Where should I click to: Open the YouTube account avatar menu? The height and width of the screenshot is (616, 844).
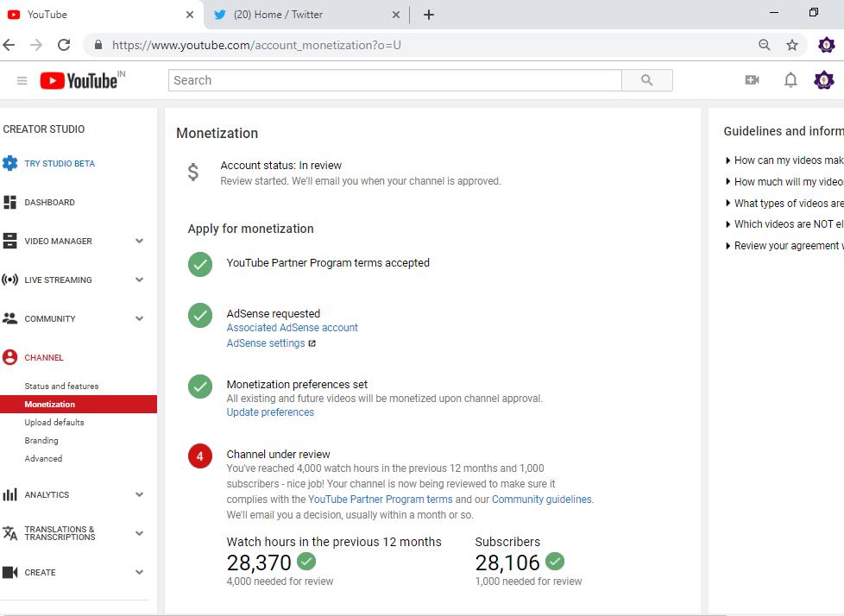point(823,80)
